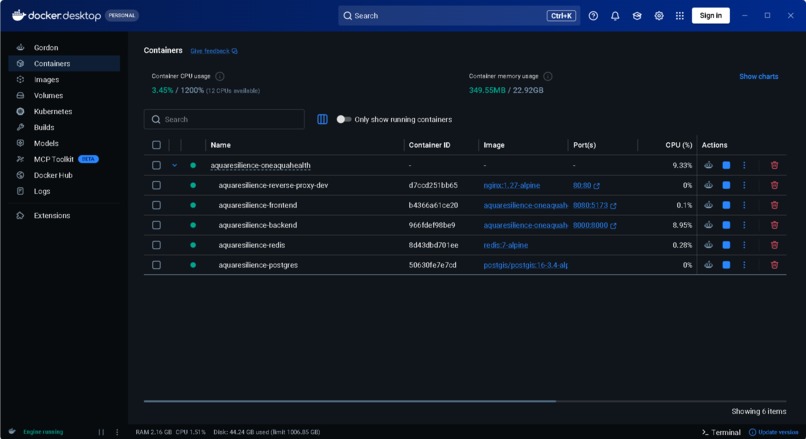Stop the aquaresilience-frontend container
This screenshot has width=806, height=439.
pyautogui.click(x=726, y=205)
